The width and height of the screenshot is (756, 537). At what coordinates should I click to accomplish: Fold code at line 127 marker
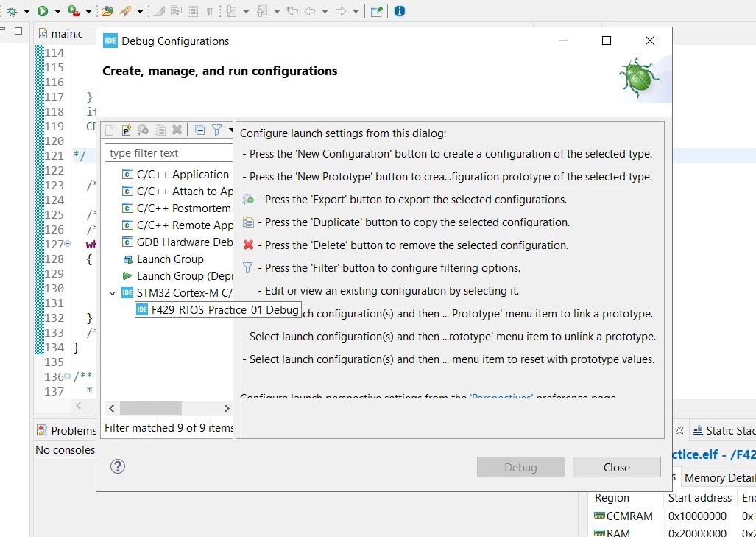pos(68,244)
